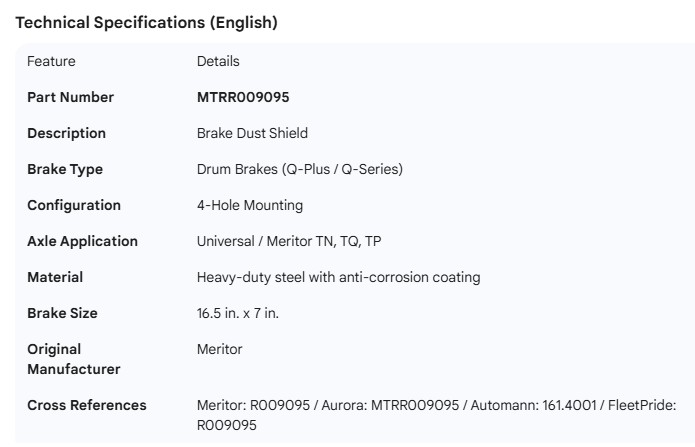Click the Universal / Meritor TN, TQ, TP value
This screenshot has width=695, height=447.
[x=289, y=241]
